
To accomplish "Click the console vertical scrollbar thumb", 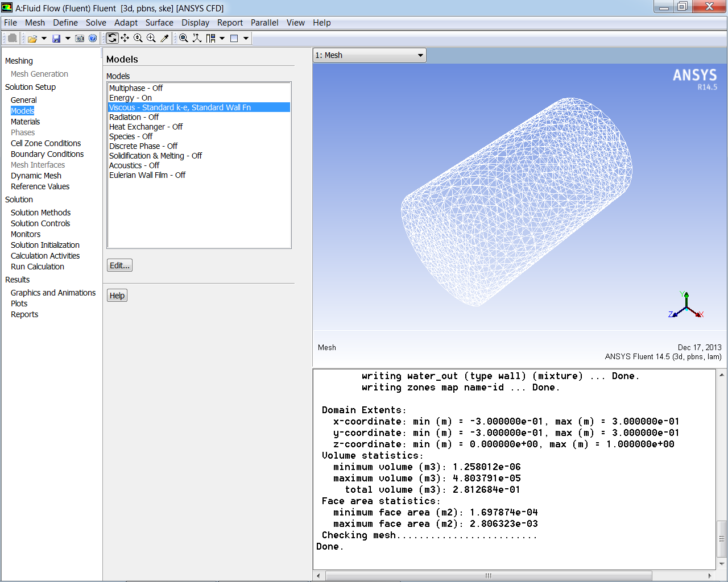I will (722, 539).
